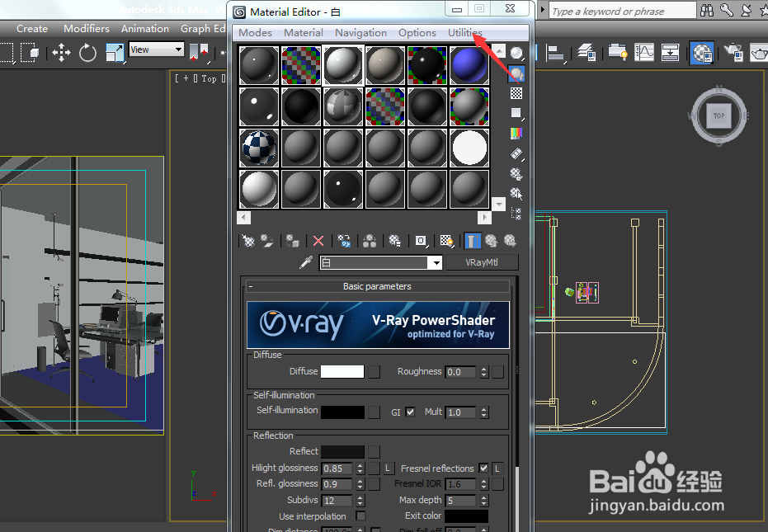
Task: Click Assign Material to Selection icon
Action: coord(292,241)
